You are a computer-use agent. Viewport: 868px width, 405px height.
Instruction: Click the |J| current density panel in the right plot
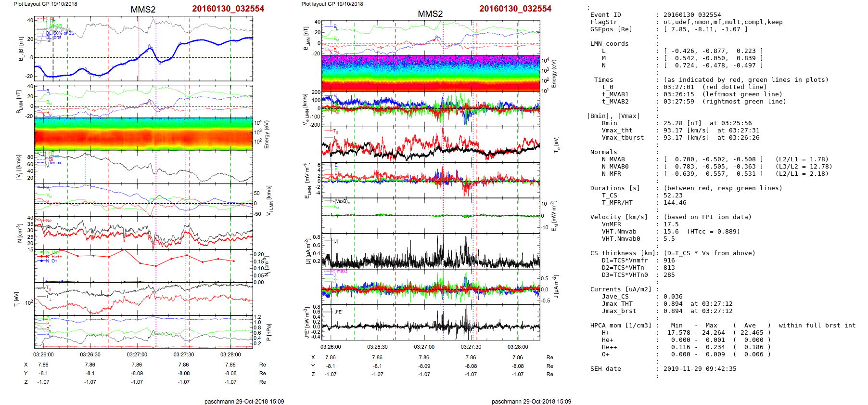pos(431,251)
